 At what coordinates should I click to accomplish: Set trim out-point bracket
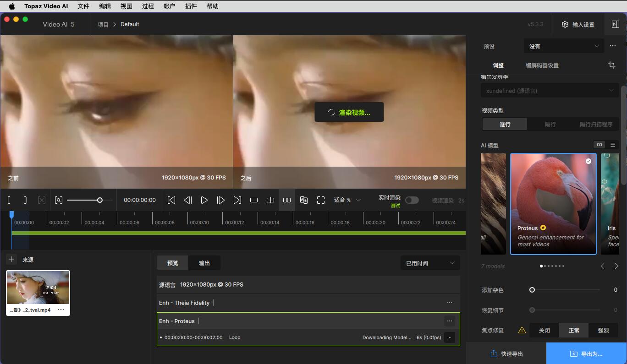click(x=25, y=200)
